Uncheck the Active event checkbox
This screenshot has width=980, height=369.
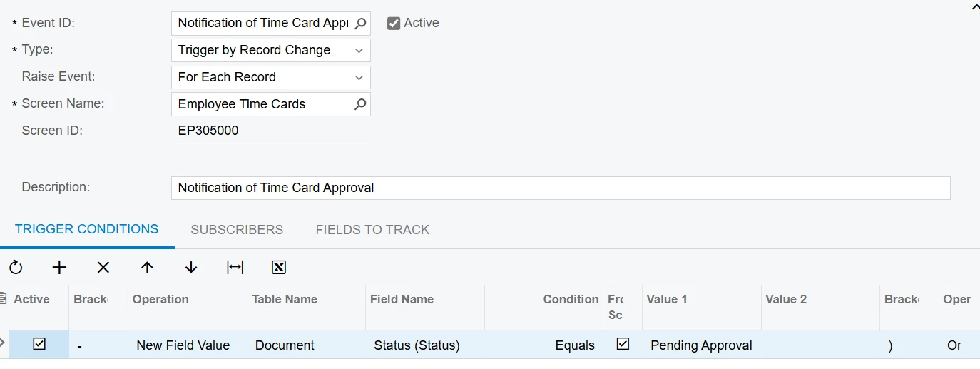click(x=394, y=24)
